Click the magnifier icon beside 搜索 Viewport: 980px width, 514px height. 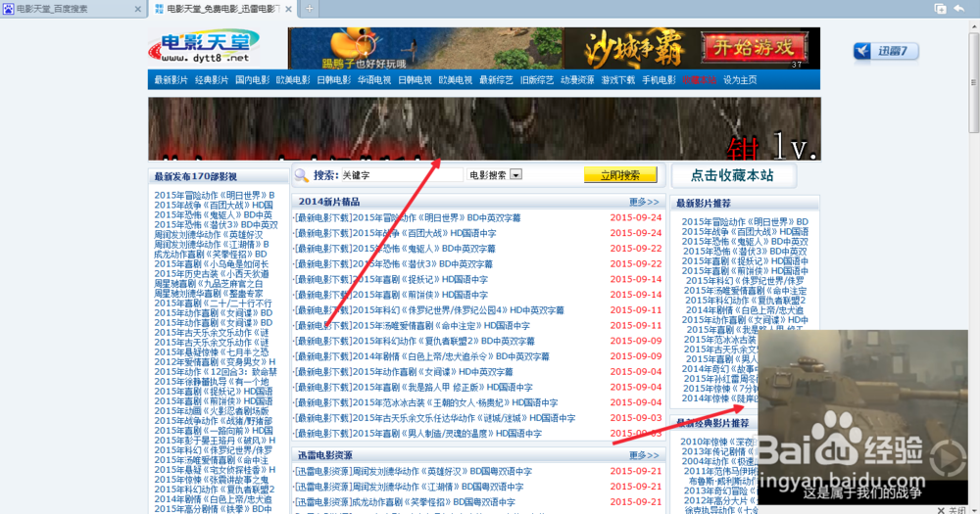click(x=302, y=175)
